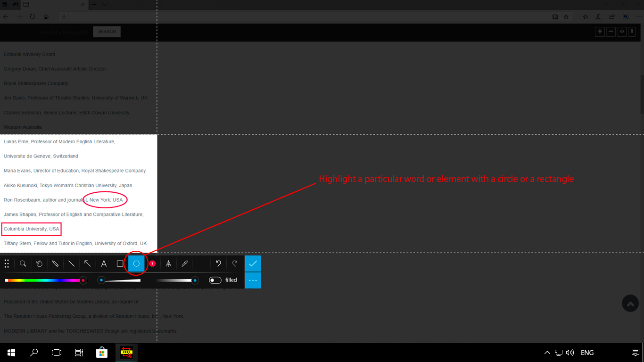Pick the Line drawing tool
The image size is (644, 362).
click(72, 263)
